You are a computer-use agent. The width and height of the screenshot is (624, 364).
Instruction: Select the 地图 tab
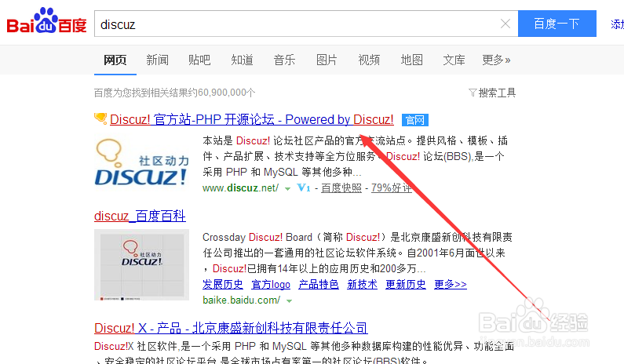(x=411, y=60)
